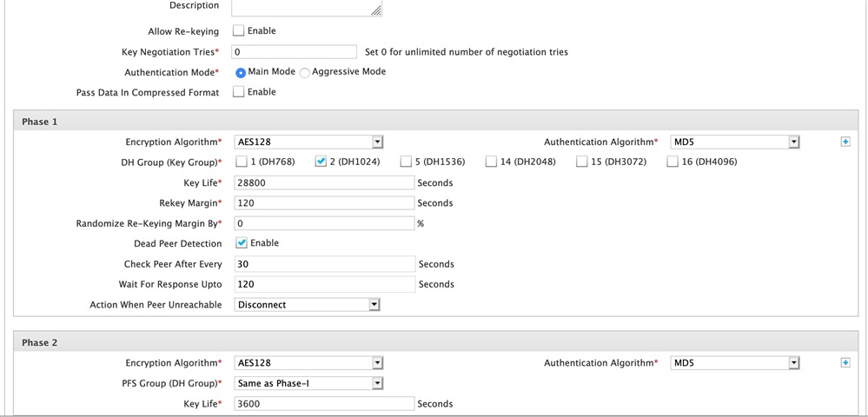868x417 pixels.
Task: Click the Phase 2 add algorithm plus icon
Action: coord(845,363)
